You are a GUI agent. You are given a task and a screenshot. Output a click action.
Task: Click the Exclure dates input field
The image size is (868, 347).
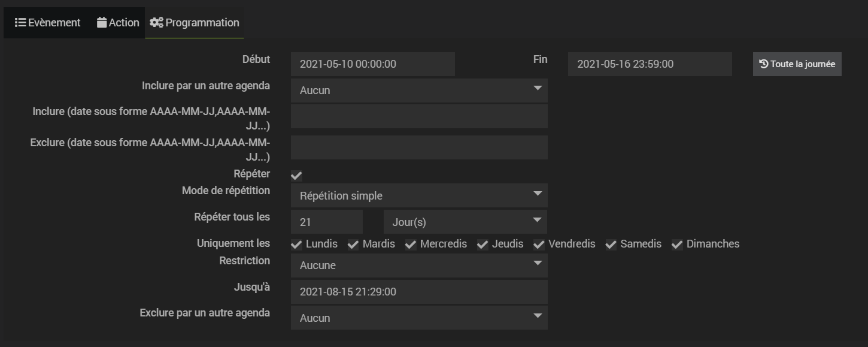tap(419, 147)
